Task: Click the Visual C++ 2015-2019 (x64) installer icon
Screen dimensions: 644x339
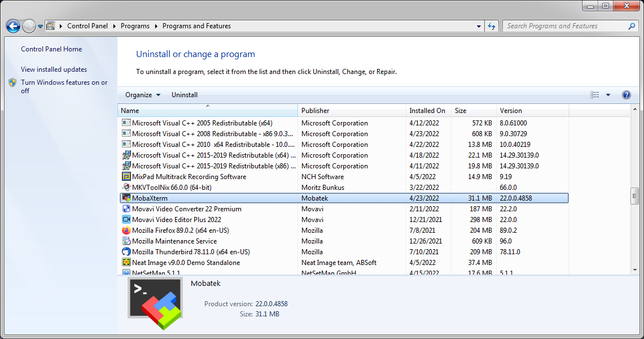Action: click(x=126, y=155)
